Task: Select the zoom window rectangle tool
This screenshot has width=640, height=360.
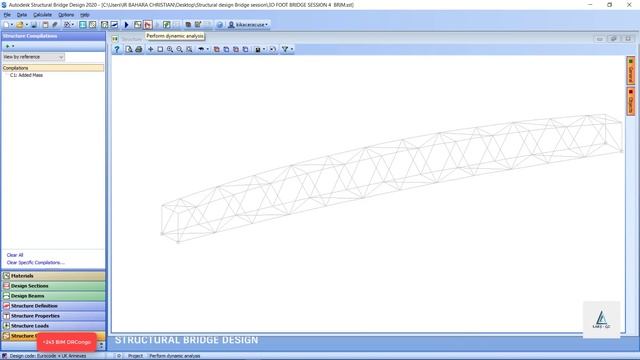Action: coord(160,49)
